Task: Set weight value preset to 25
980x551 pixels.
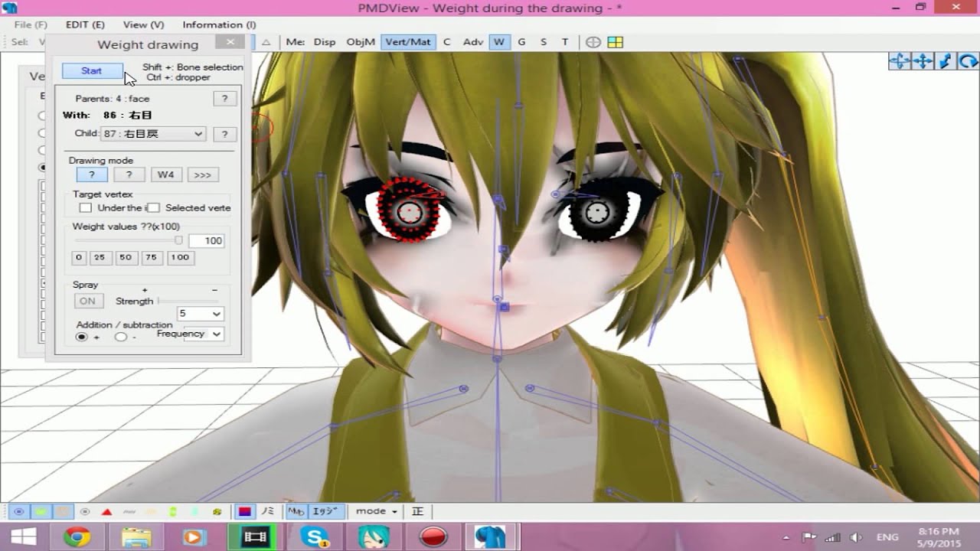Action: pyautogui.click(x=100, y=258)
